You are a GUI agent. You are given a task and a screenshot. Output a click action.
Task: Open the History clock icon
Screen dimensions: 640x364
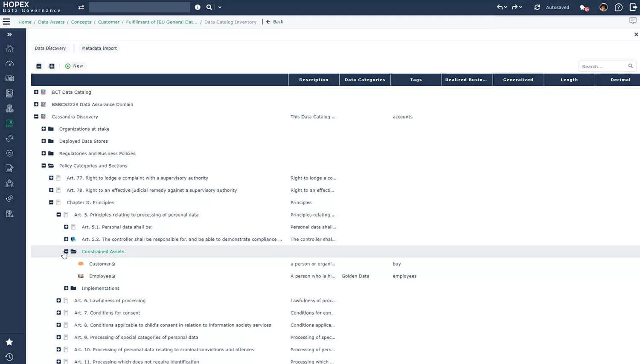[x=9, y=357]
